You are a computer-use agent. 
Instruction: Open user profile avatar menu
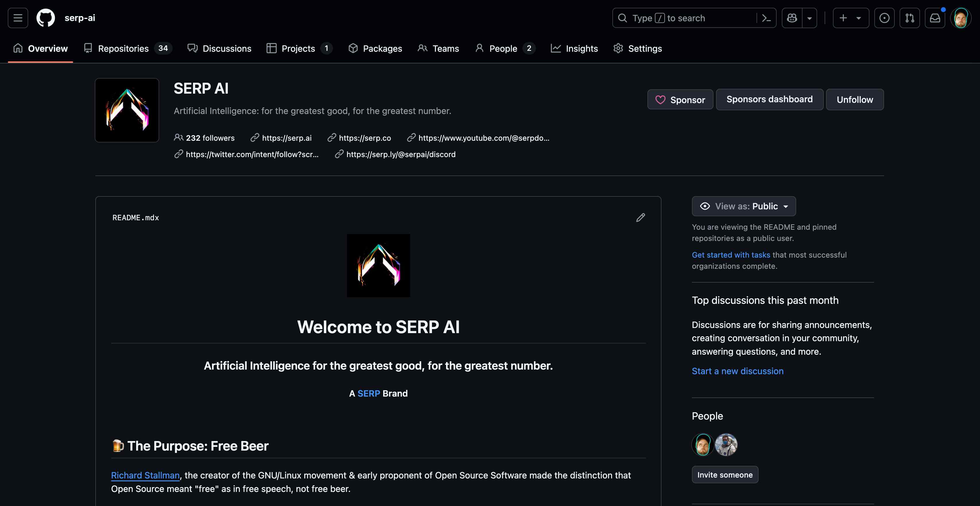[960, 18]
